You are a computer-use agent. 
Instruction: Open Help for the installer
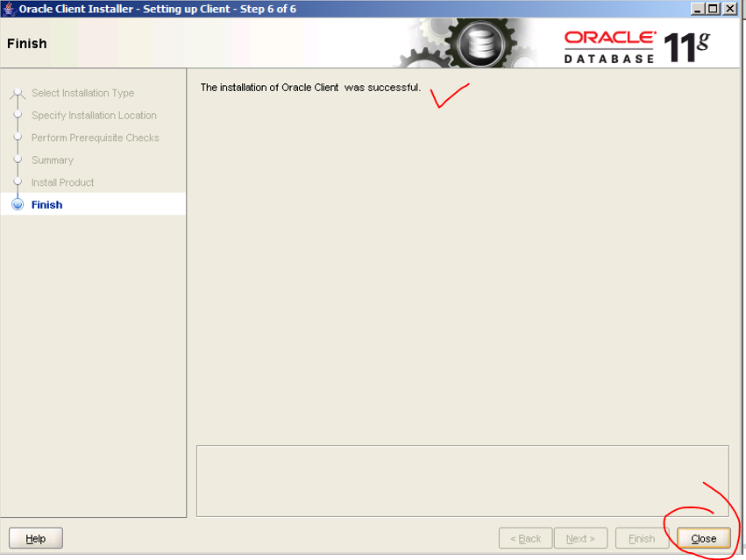click(x=36, y=538)
